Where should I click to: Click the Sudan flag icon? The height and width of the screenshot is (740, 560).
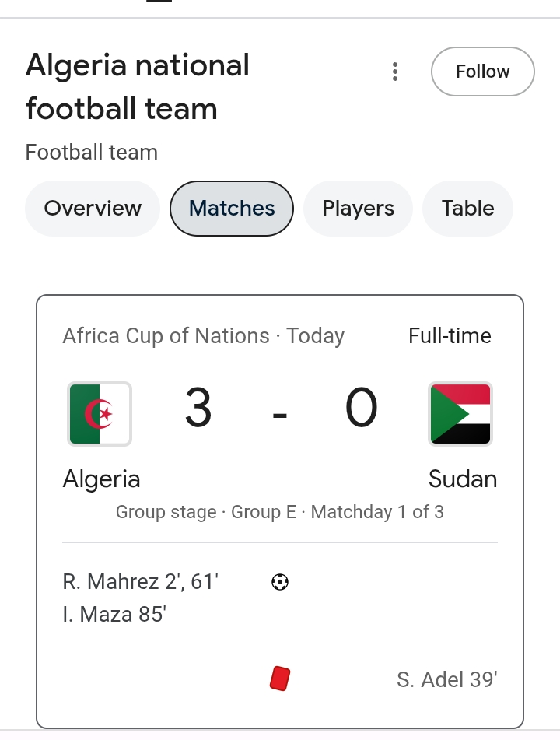(x=460, y=413)
